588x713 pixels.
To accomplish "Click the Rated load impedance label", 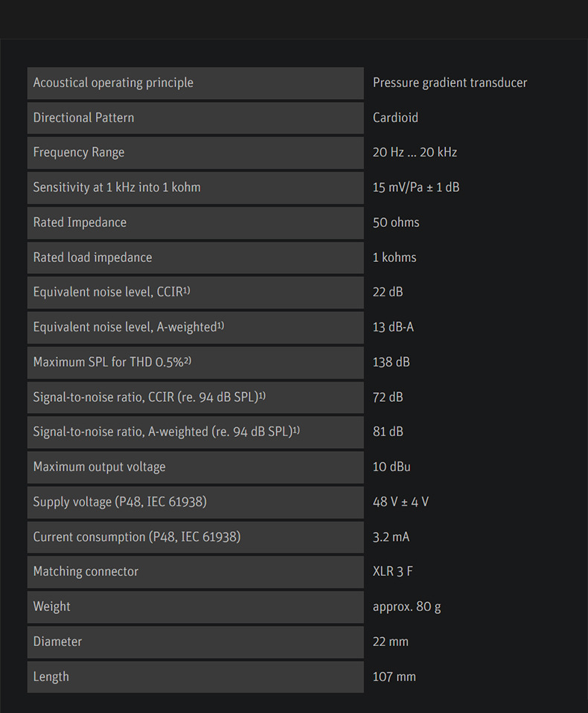I will (92, 258).
